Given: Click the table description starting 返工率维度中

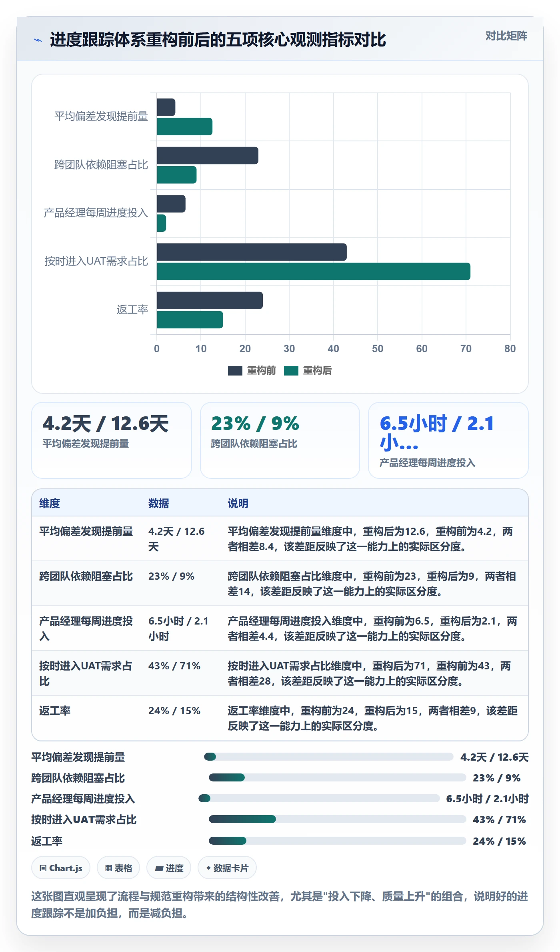Looking at the screenshot, I should (x=372, y=718).
